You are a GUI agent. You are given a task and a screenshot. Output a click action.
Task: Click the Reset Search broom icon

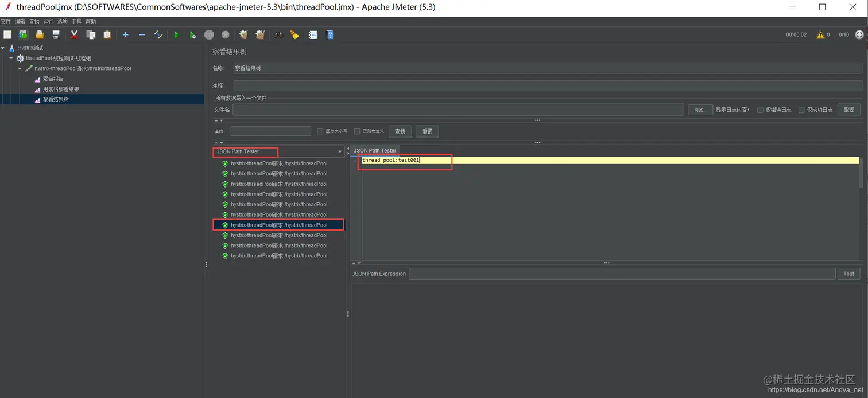point(294,35)
